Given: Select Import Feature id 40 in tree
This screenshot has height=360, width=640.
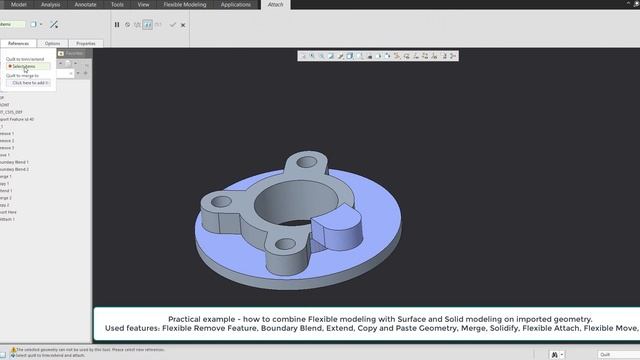Looking at the screenshot, I should pos(17,119).
